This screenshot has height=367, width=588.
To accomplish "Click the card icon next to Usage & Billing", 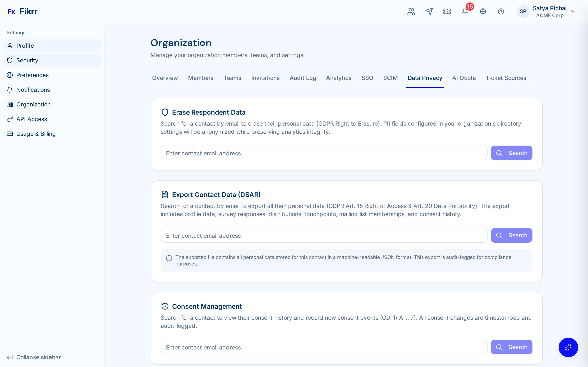I will [10, 134].
